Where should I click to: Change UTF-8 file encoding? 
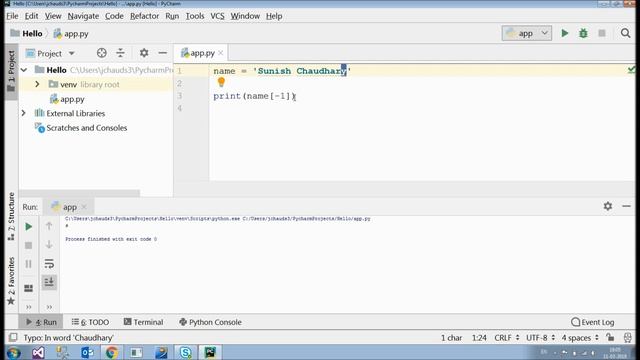coord(540,338)
